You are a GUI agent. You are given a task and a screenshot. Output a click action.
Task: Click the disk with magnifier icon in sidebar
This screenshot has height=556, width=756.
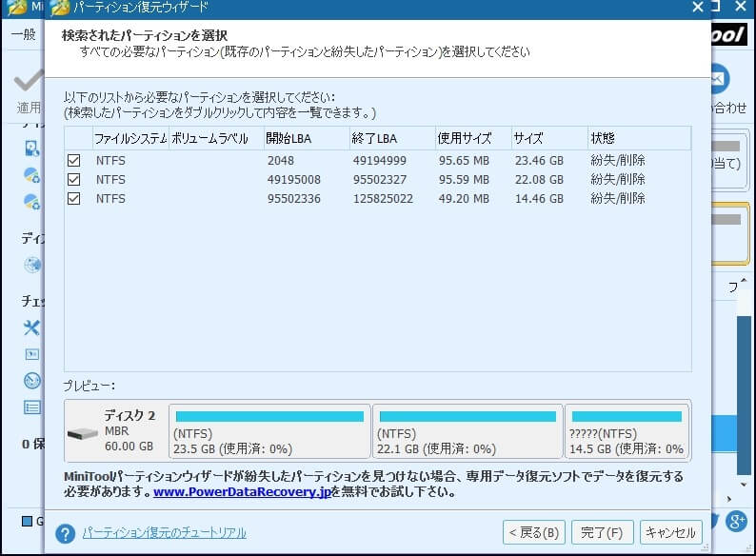tap(32, 148)
